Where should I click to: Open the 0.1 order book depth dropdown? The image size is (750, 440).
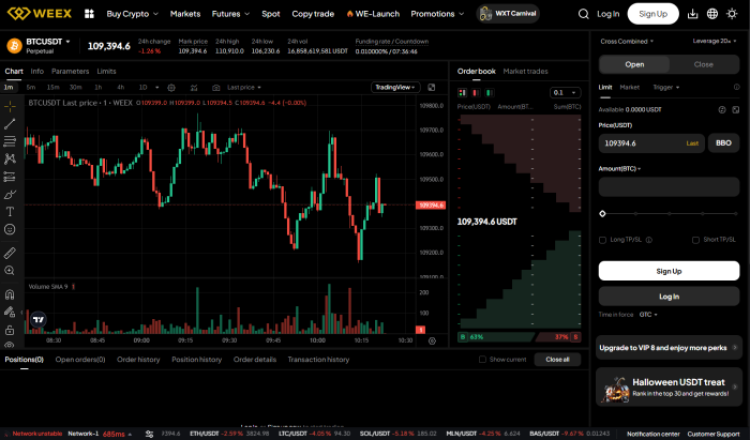pyautogui.click(x=565, y=92)
